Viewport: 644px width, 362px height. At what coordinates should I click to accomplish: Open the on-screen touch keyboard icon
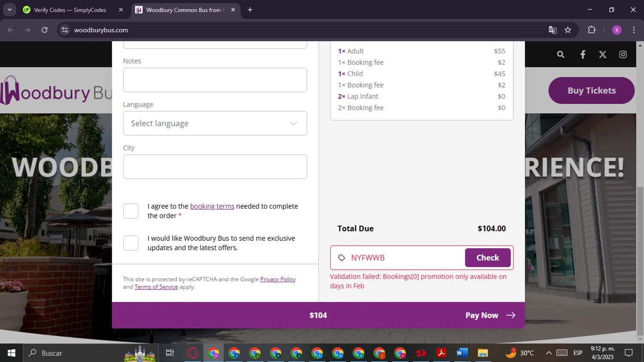coord(562,353)
